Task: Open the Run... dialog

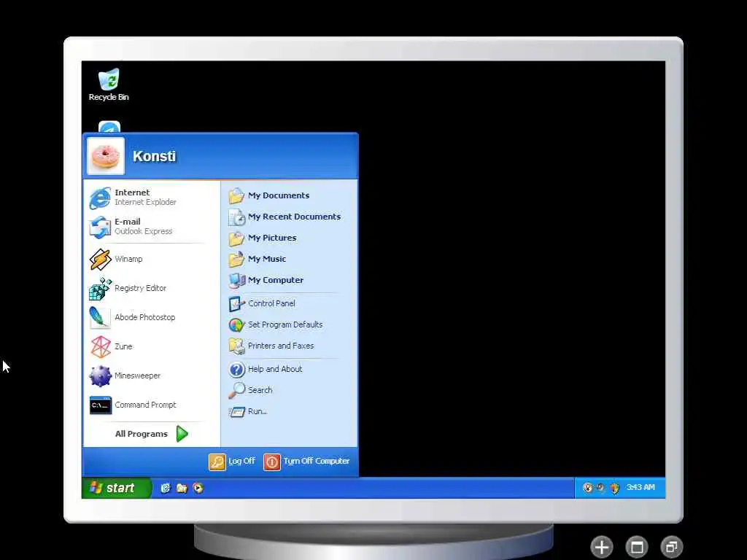Action: (290, 411)
